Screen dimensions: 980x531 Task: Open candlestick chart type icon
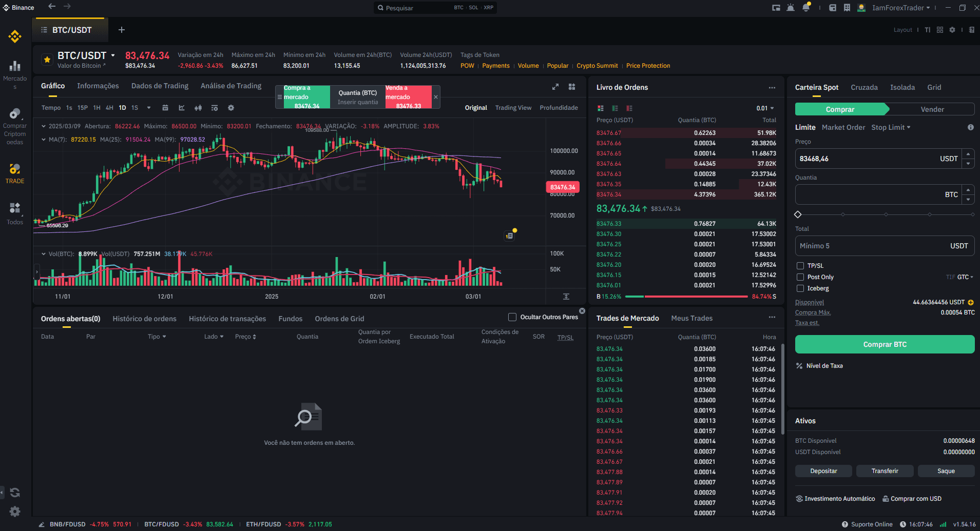[x=198, y=108]
